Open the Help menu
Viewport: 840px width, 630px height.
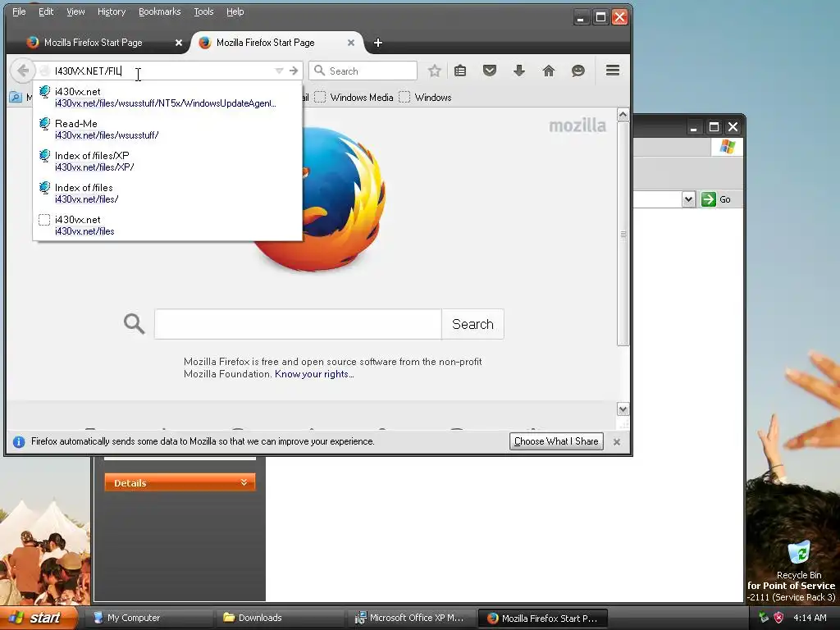click(235, 11)
